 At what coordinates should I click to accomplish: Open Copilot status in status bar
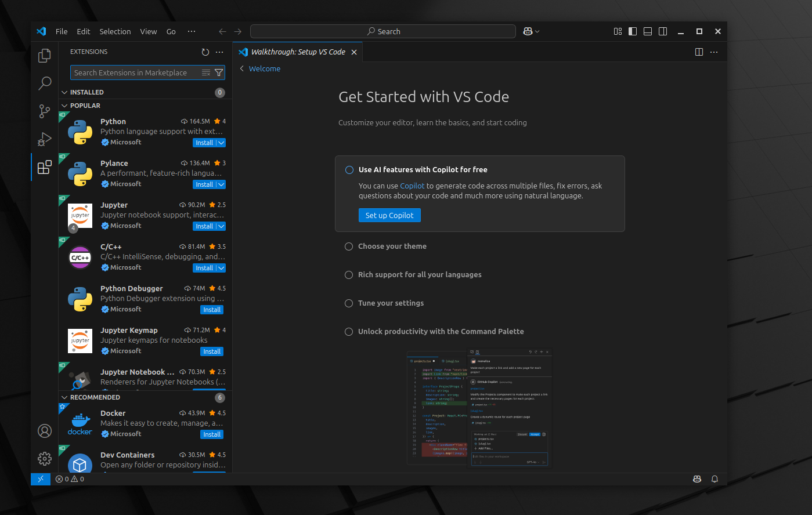tap(697, 479)
